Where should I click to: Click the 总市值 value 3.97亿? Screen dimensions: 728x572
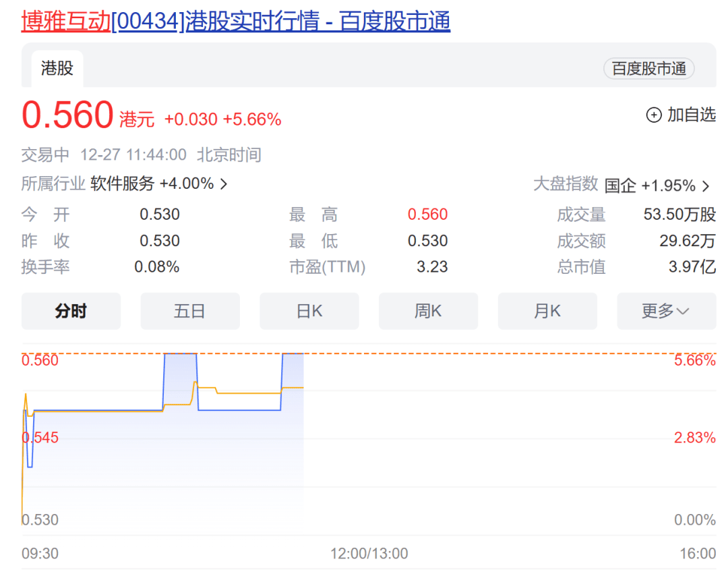pyautogui.click(x=692, y=266)
